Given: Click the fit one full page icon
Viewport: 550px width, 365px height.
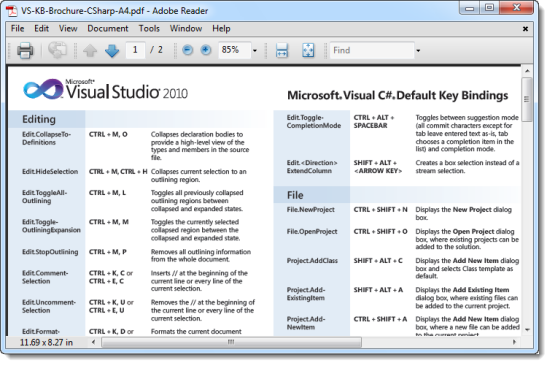Looking at the screenshot, I should point(308,50).
